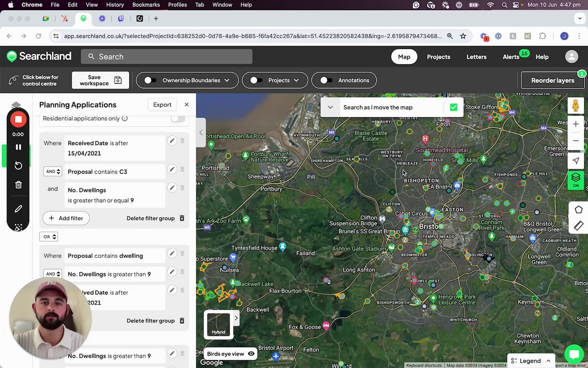Export the planning applications
Screen dimensions: 588x368
(162, 104)
